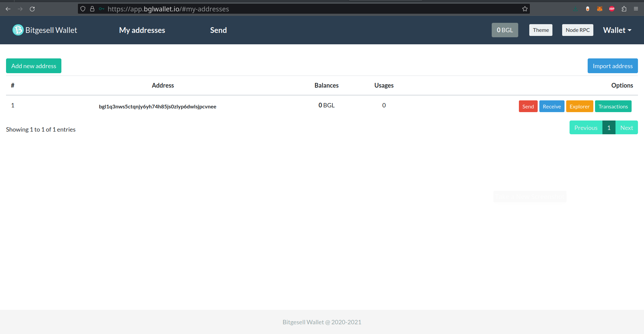The width and height of the screenshot is (644, 334).
Task: Click the Theme button
Action: click(541, 30)
